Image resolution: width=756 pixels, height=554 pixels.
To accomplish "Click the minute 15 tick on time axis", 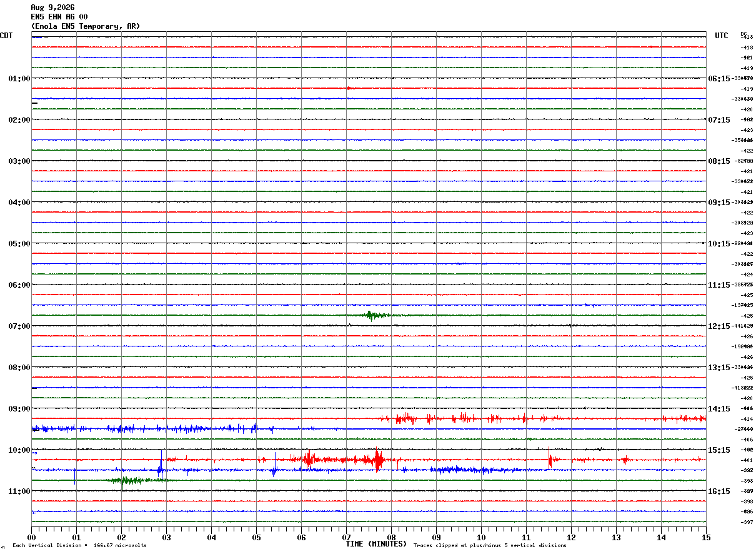I will 706,536.
